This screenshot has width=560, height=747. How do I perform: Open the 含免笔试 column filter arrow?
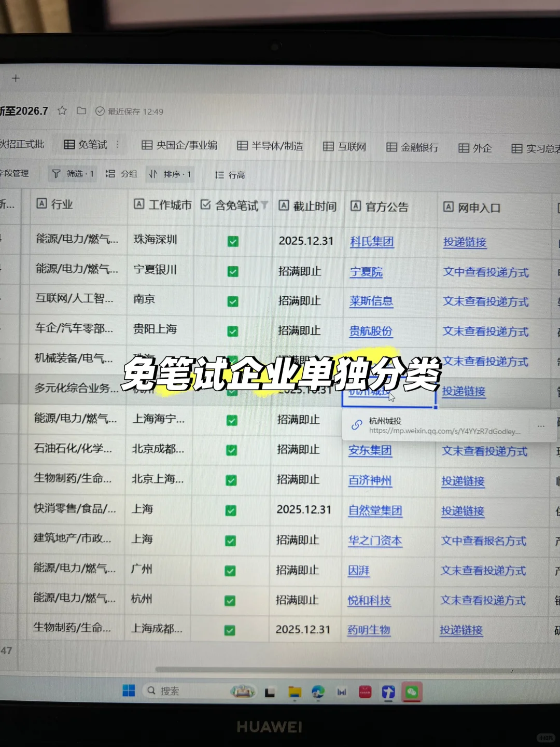point(264,205)
